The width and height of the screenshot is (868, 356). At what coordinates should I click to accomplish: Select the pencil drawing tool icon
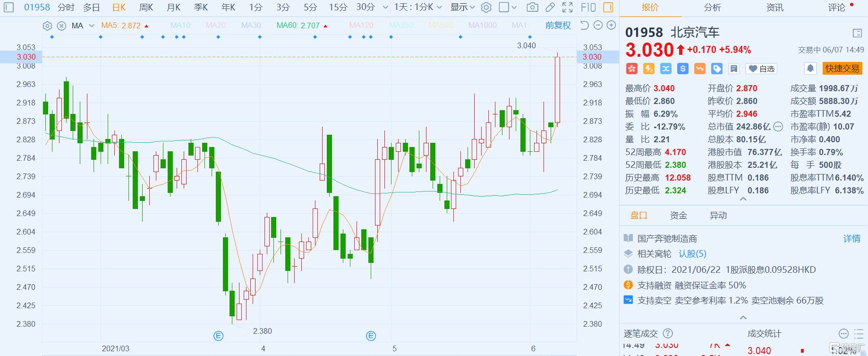click(550, 8)
